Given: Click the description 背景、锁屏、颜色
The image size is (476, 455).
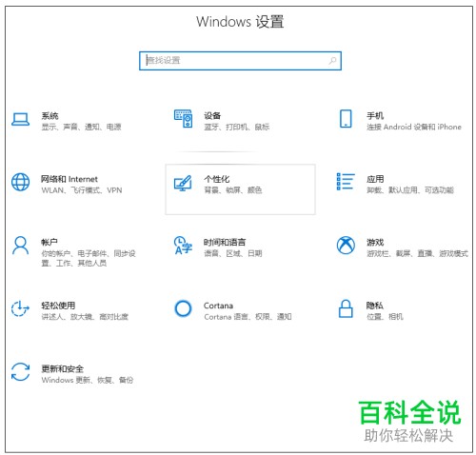Looking at the screenshot, I should click(x=233, y=190).
